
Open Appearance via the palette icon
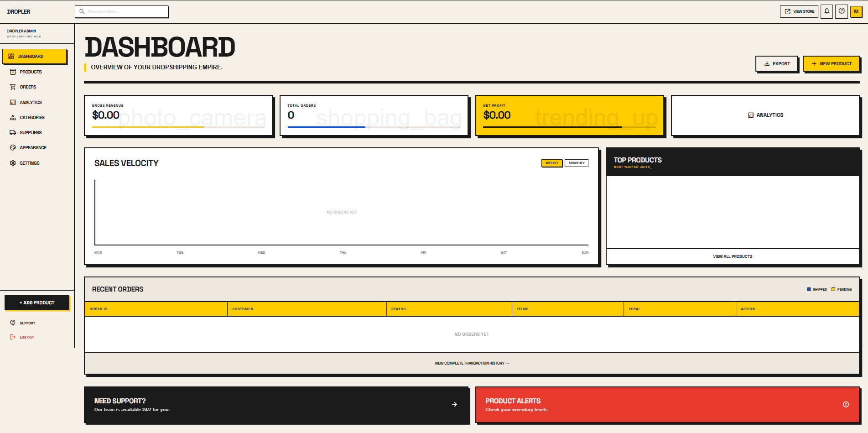tap(13, 147)
